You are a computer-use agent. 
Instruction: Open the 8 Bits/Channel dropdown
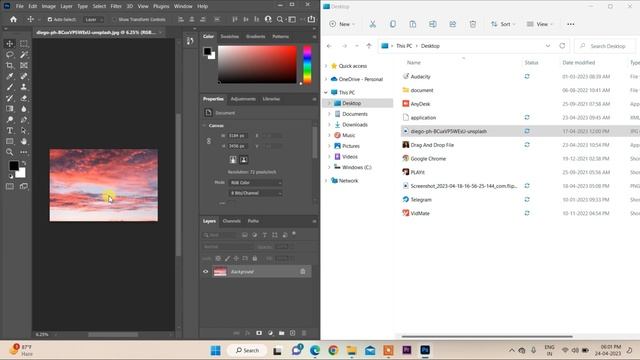click(256, 193)
